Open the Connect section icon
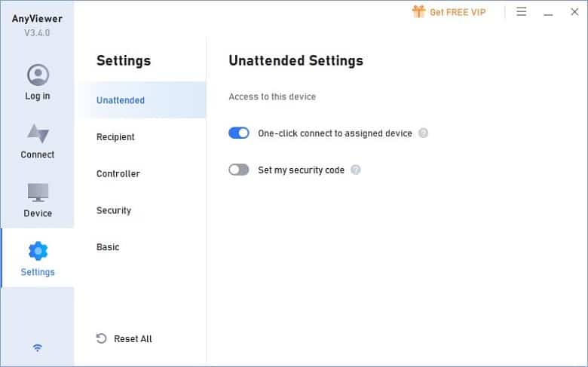 (x=38, y=133)
